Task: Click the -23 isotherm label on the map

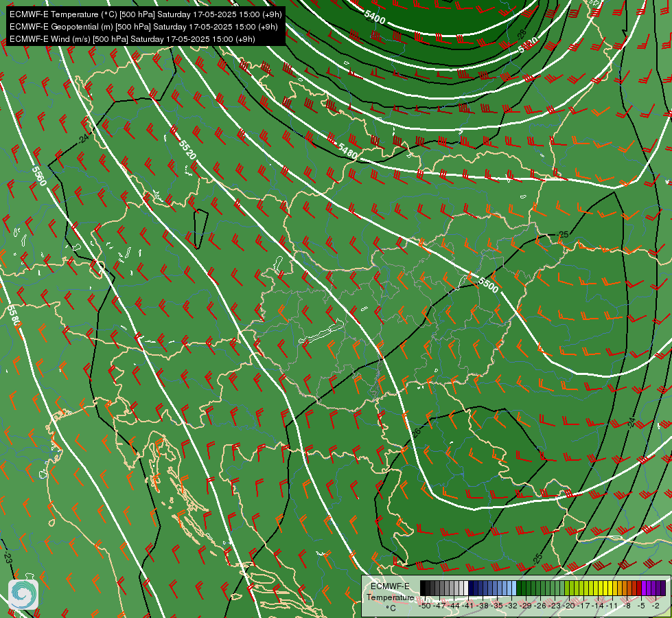Action: 8,557
